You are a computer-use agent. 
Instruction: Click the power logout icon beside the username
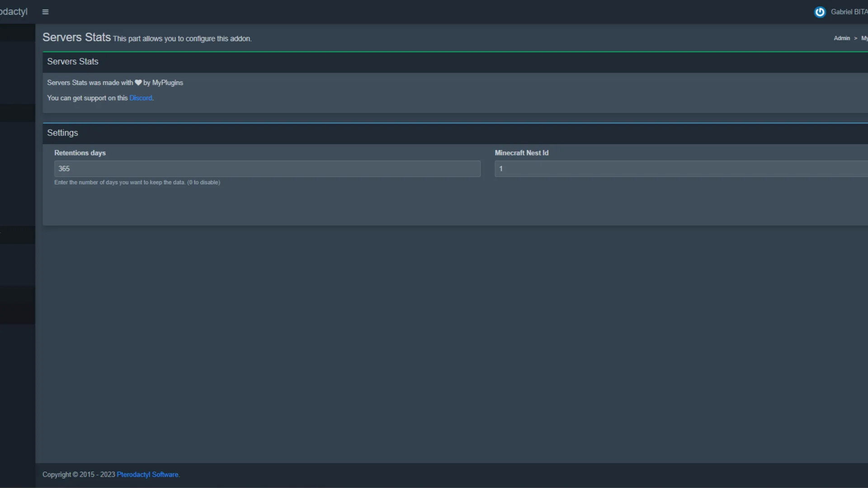click(x=821, y=12)
